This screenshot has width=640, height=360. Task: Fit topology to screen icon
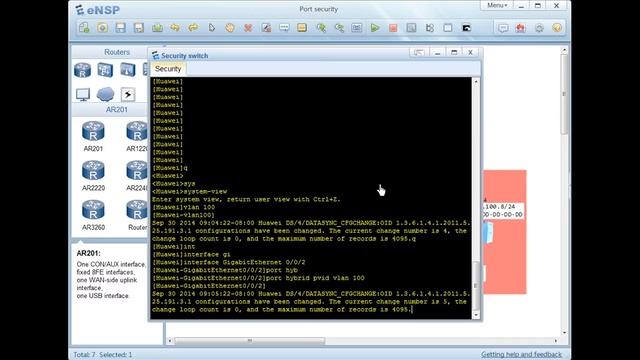click(357, 28)
